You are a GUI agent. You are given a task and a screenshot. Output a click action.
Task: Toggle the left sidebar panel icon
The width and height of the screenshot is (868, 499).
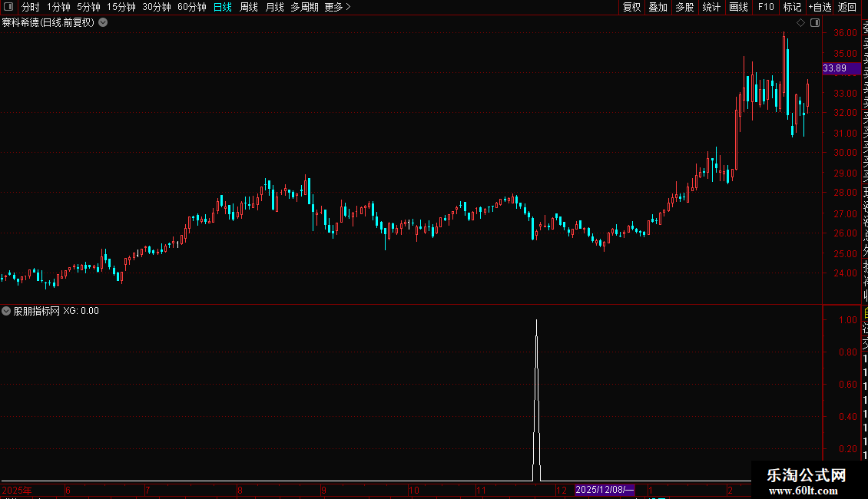[x=8, y=7]
